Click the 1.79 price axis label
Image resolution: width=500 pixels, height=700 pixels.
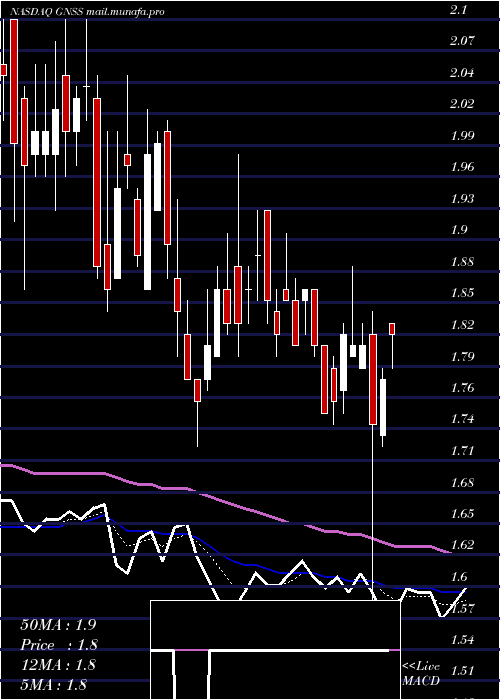coord(462,356)
